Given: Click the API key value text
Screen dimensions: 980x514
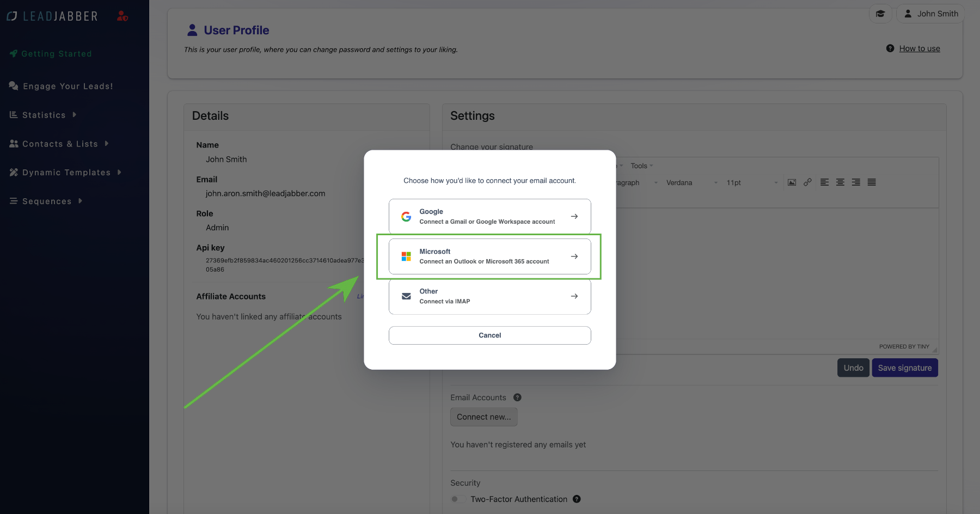Looking at the screenshot, I should pyautogui.click(x=285, y=265).
